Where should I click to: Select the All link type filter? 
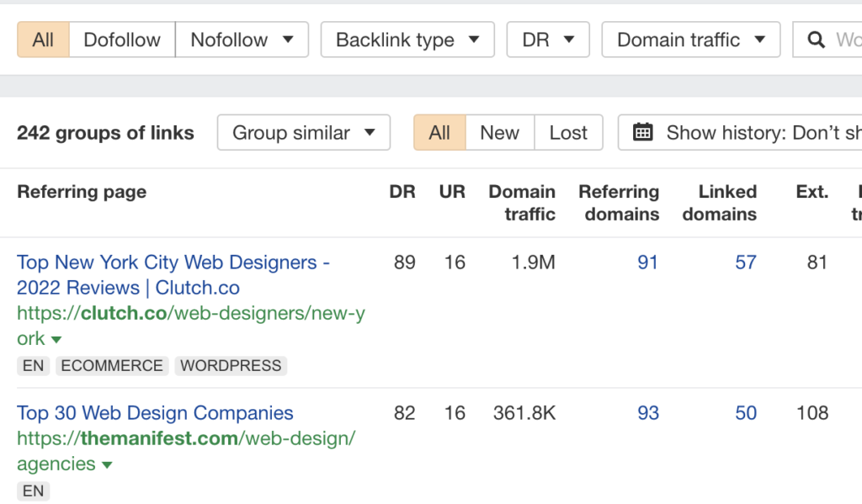43,40
